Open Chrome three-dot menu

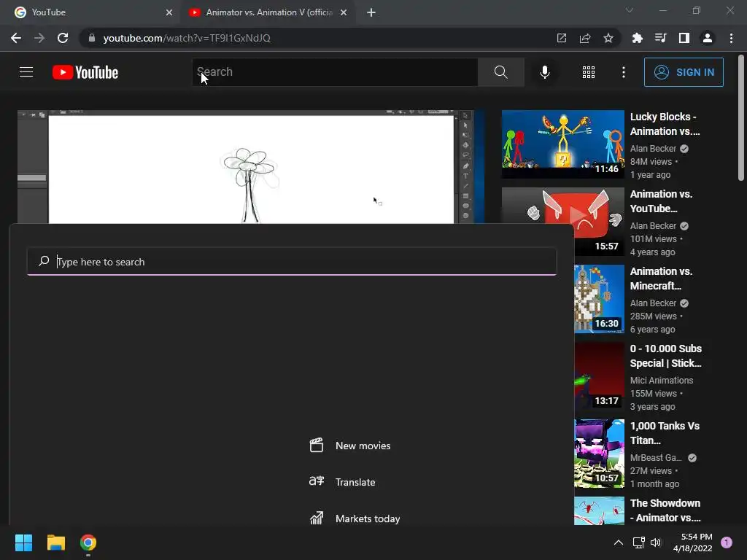click(x=731, y=38)
